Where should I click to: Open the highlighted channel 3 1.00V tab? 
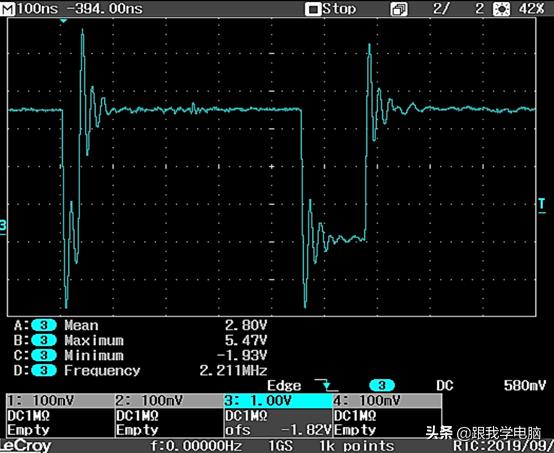tap(278, 401)
